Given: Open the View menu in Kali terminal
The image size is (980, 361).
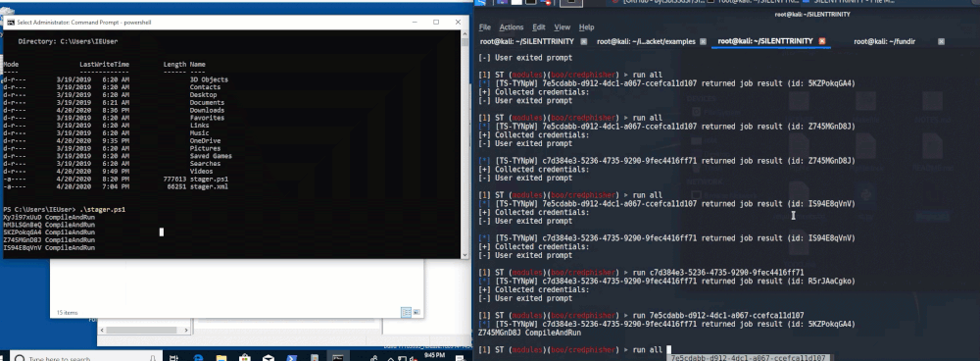Looking at the screenshot, I should pos(563,27).
